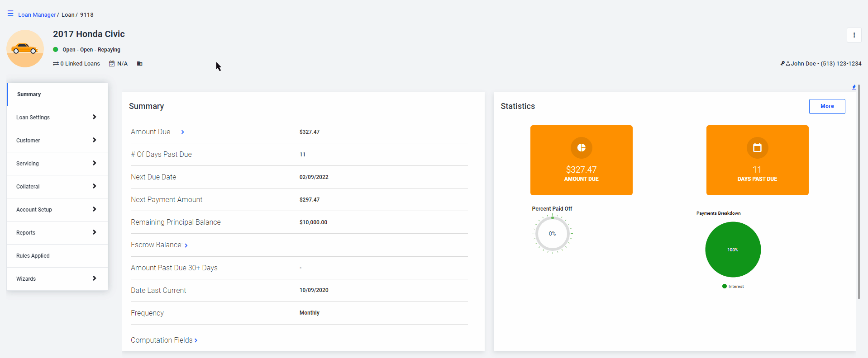Viewport: 868px width, 358px height.
Task: Click the More button in Statistics
Action: coord(827,106)
